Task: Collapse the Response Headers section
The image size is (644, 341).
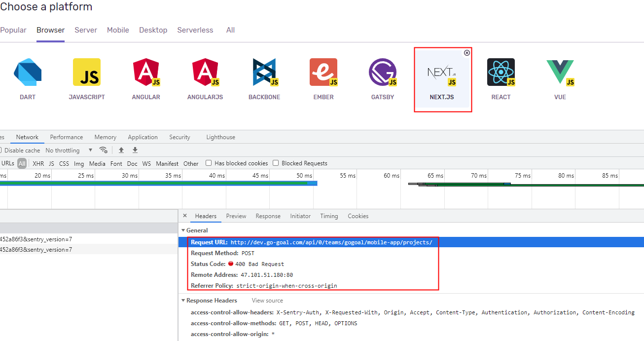Action: (x=183, y=301)
